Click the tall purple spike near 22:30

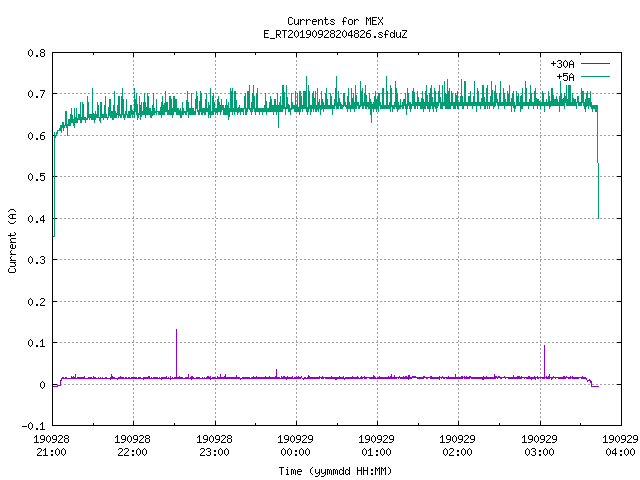pos(176,353)
